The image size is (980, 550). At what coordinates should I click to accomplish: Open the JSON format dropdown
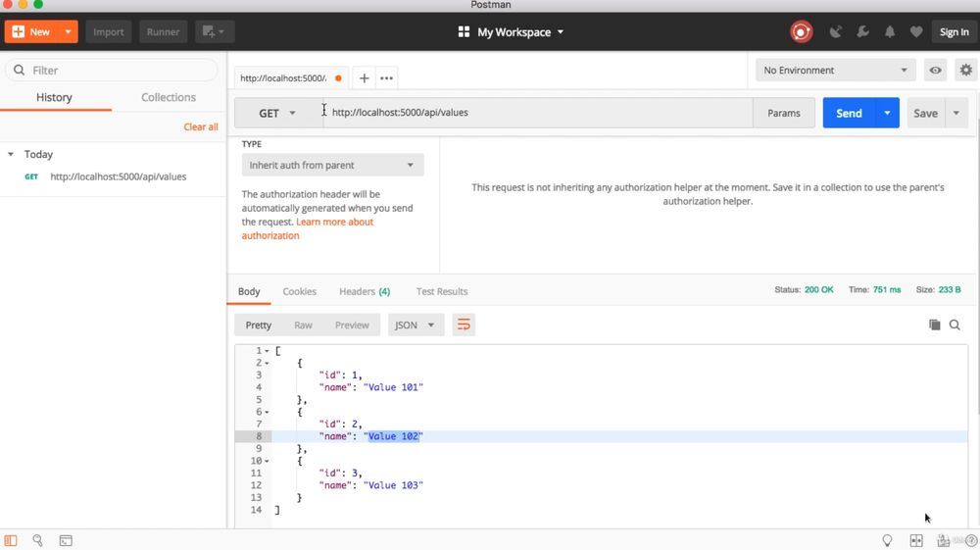(x=416, y=325)
